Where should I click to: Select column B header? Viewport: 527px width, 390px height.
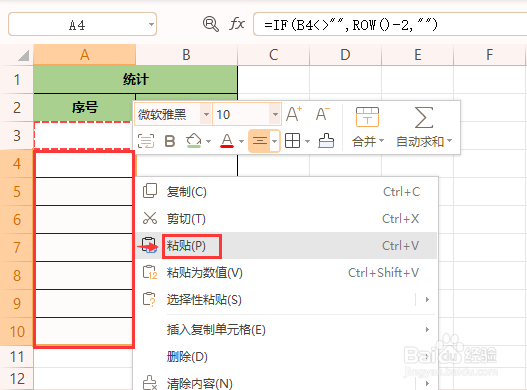click(x=187, y=54)
